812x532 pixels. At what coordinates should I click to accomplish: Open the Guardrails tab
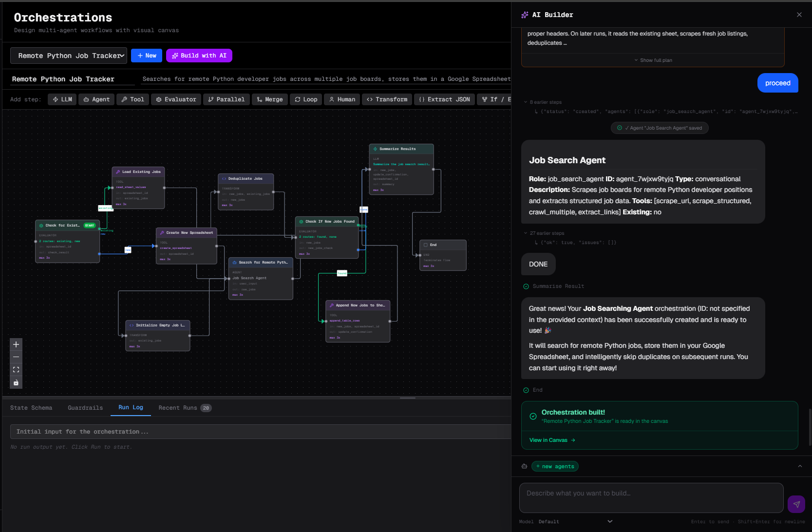click(85, 408)
